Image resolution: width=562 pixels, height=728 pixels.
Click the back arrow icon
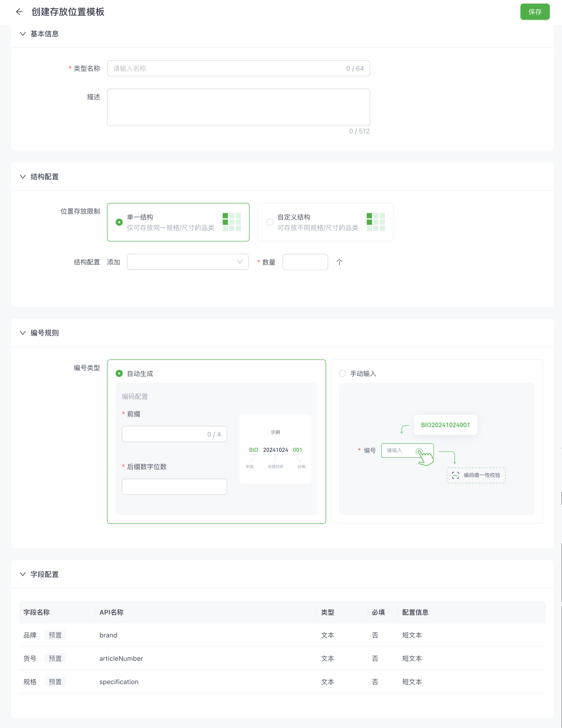[19, 12]
